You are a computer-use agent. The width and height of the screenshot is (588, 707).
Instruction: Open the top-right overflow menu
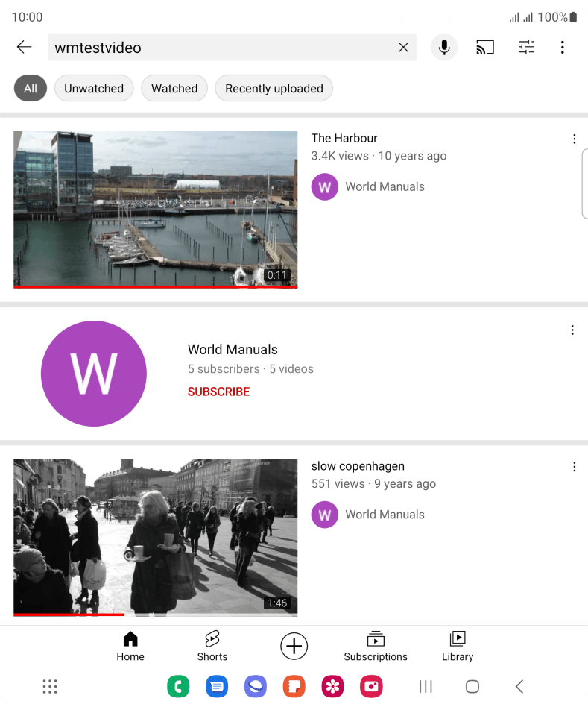(563, 47)
